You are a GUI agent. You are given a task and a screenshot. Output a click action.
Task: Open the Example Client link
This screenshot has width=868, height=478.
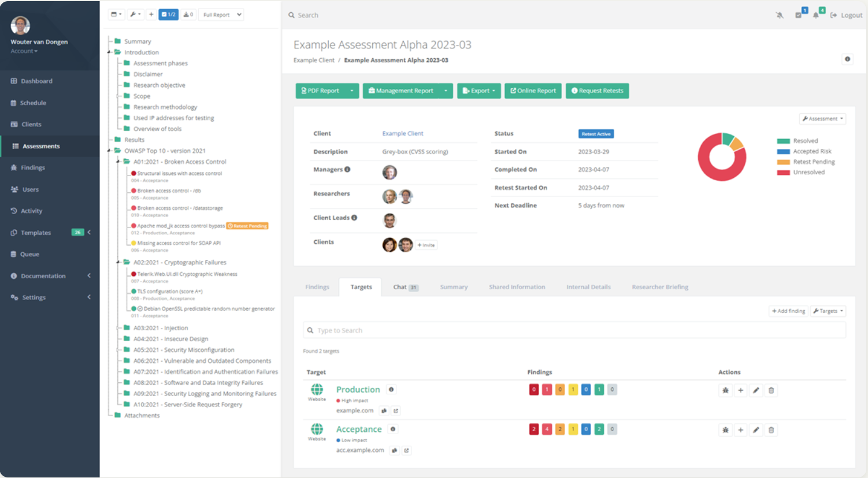click(x=402, y=133)
